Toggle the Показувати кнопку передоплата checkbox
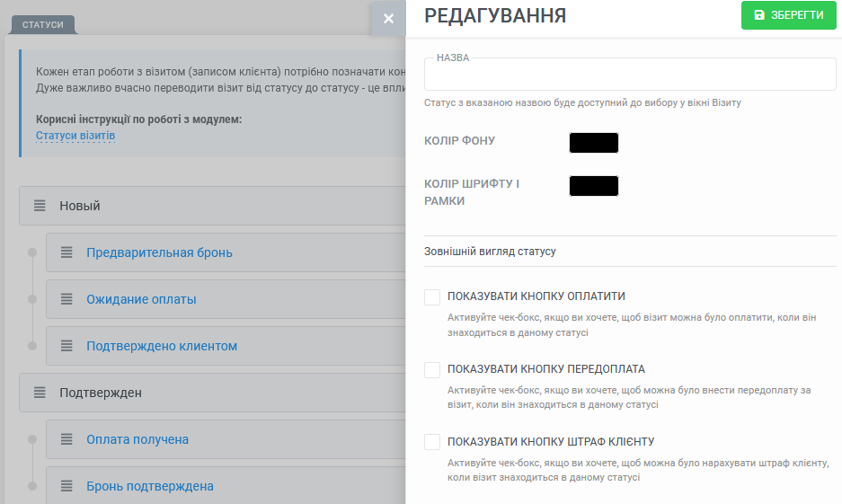Image resolution: width=842 pixels, height=504 pixels. (x=432, y=369)
